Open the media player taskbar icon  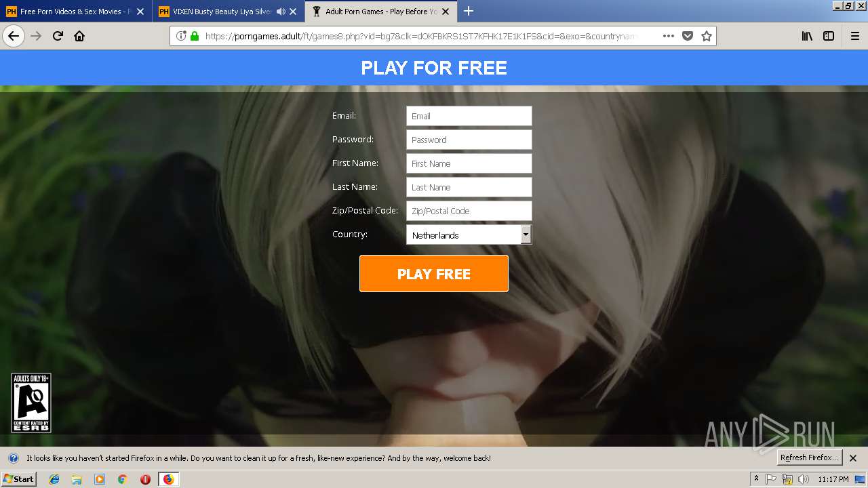(100, 479)
